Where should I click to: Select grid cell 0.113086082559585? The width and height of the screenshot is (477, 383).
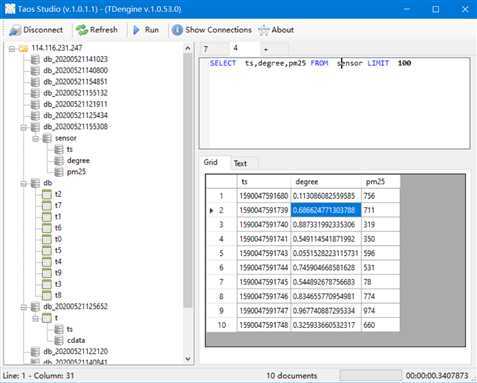(x=326, y=196)
